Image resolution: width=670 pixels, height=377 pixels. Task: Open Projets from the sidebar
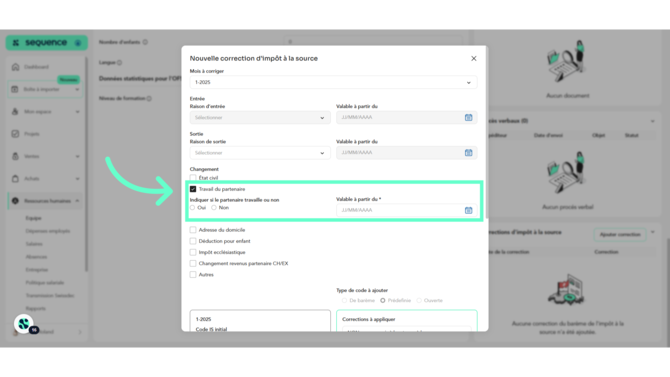click(x=32, y=134)
